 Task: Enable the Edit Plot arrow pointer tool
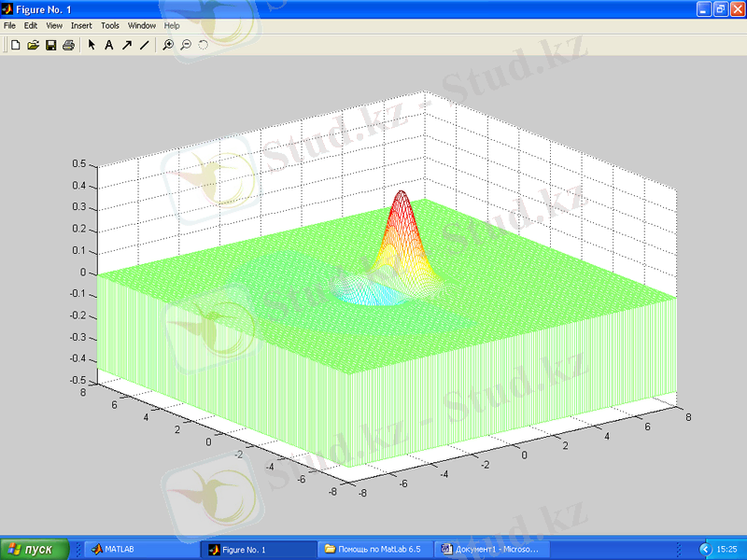click(92, 44)
